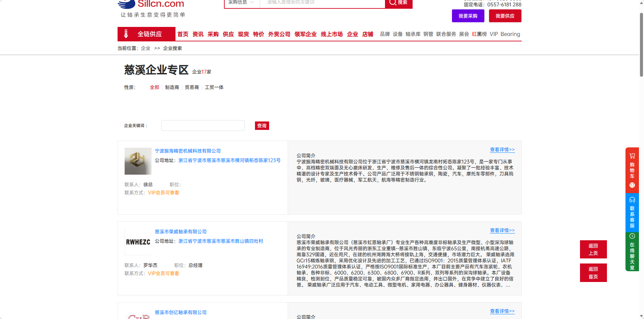
Task: Open online chat room clock icon
Action: (632, 236)
